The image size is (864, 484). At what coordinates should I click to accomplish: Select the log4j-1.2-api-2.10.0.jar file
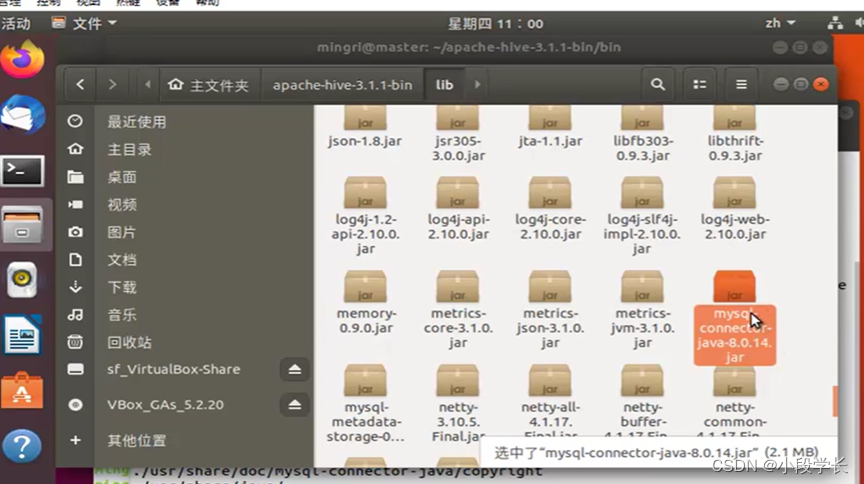click(365, 216)
